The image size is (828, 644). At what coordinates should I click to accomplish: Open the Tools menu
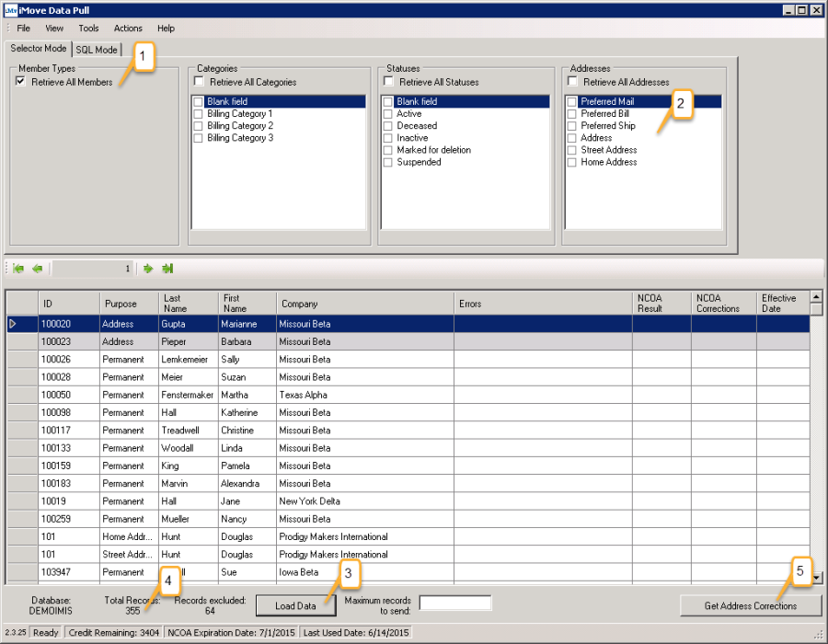click(88, 29)
